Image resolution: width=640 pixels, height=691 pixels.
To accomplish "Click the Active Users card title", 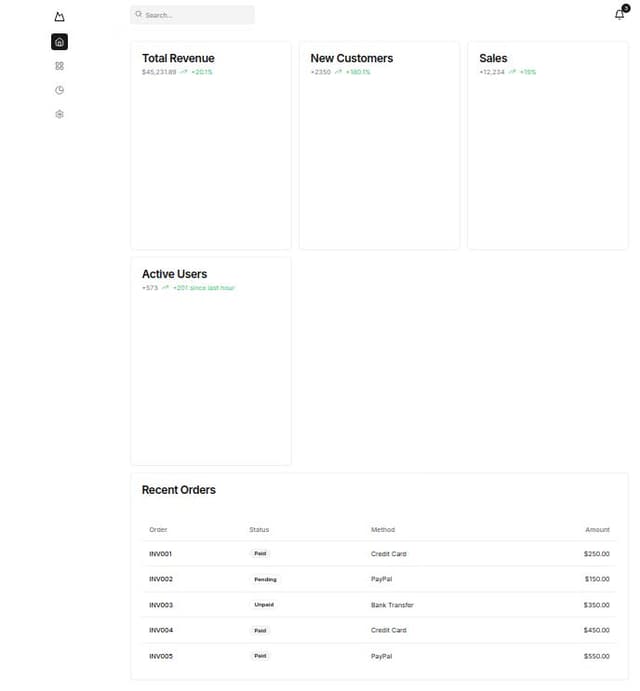I will tap(174, 274).
